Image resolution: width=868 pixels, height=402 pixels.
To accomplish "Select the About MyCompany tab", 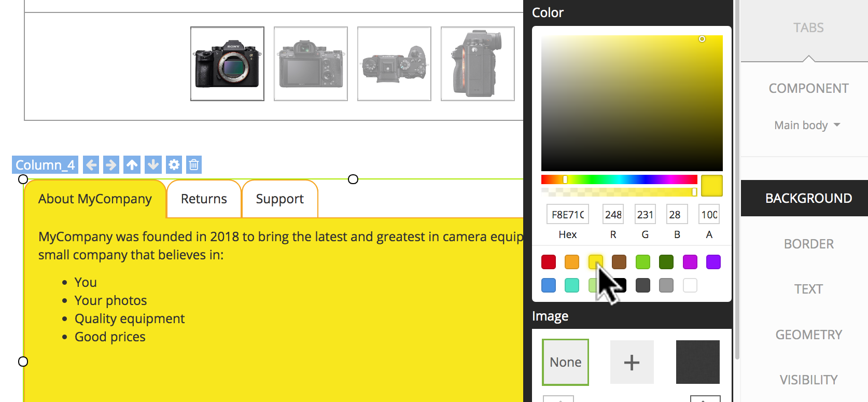I will coord(95,199).
